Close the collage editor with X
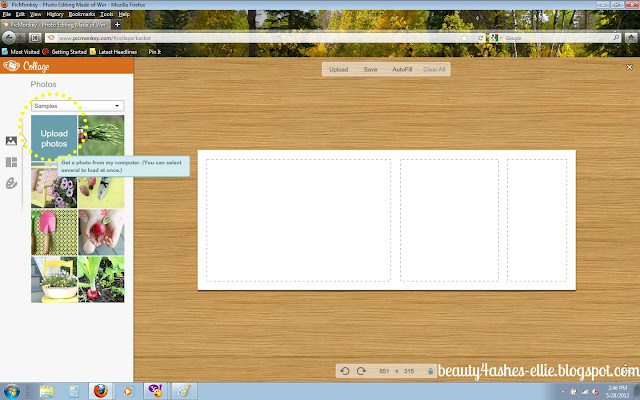Image resolution: width=640 pixels, height=400 pixels. (x=629, y=67)
